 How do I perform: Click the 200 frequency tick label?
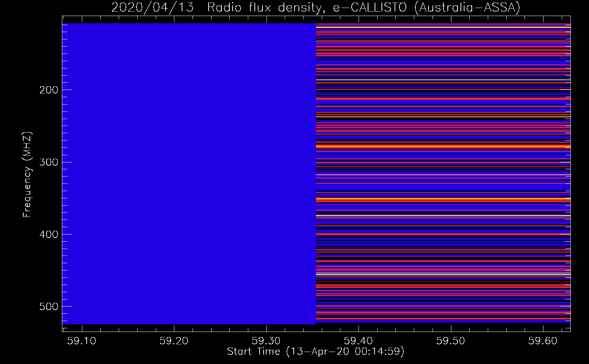[48, 90]
